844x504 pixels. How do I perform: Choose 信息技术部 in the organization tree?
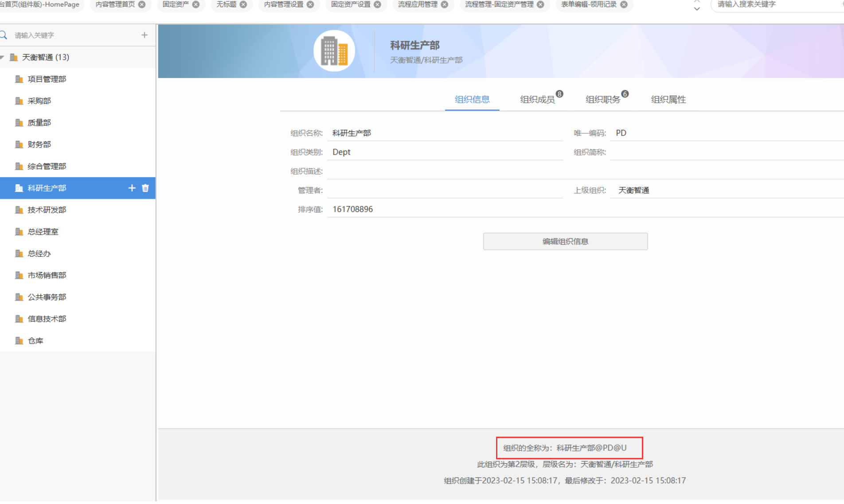tap(78, 319)
